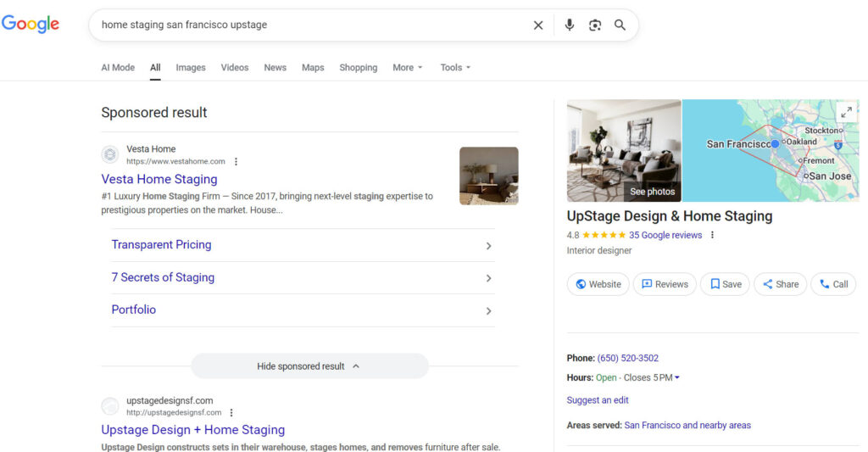Clear the search box text

coord(538,25)
